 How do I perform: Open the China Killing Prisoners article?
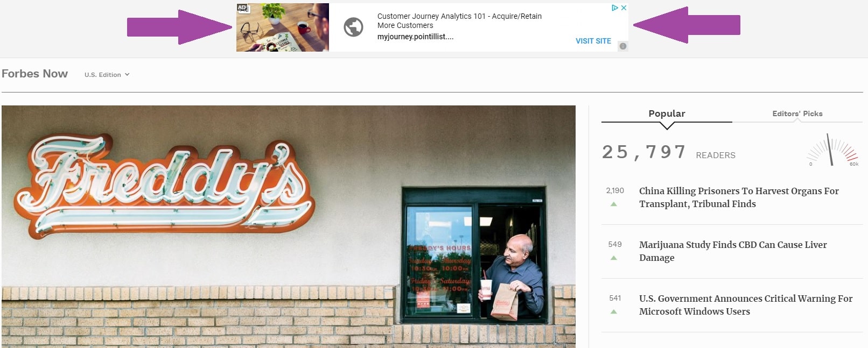[x=739, y=197]
